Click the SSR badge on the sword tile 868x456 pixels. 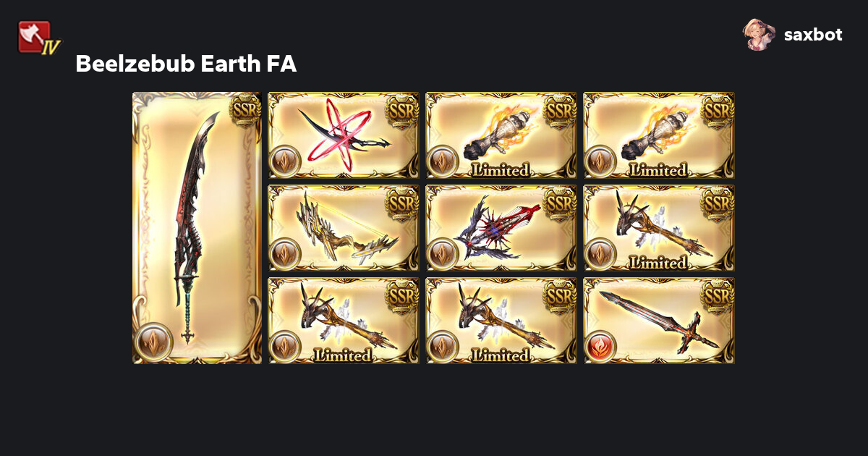717,296
